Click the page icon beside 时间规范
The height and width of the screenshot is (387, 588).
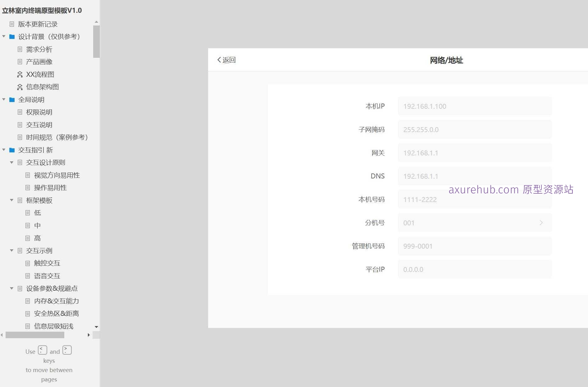pos(20,137)
